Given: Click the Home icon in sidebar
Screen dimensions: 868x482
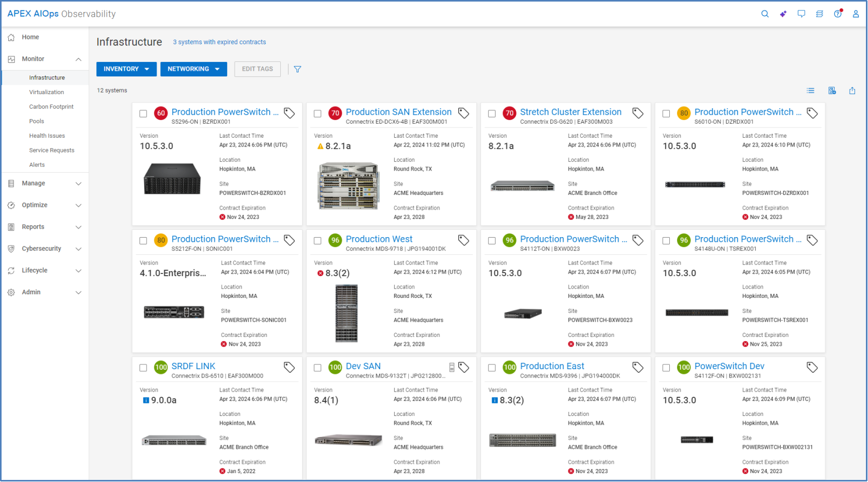Looking at the screenshot, I should [x=11, y=37].
